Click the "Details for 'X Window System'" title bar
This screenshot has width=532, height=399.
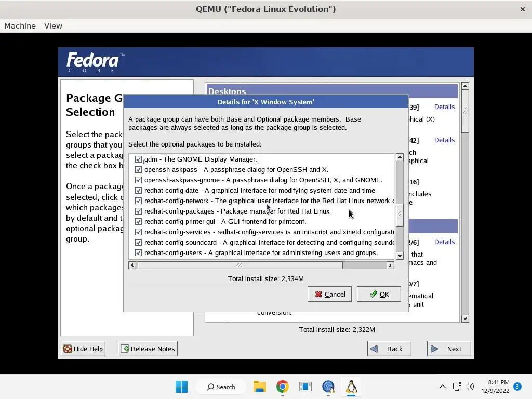click(265, 102)
